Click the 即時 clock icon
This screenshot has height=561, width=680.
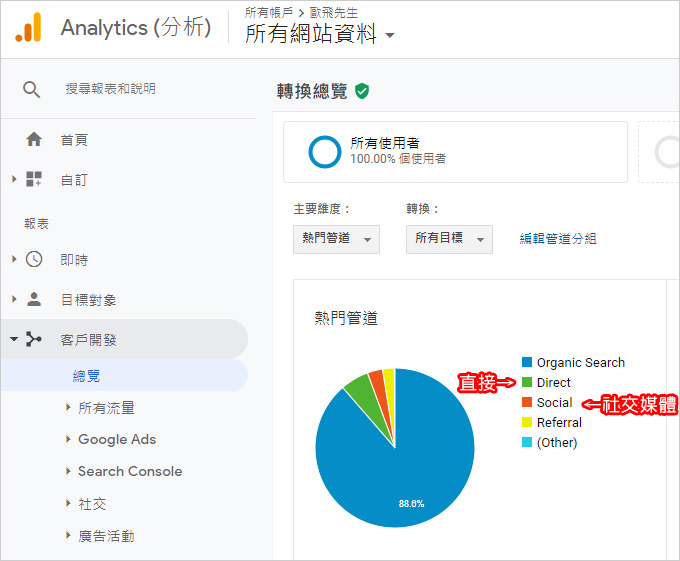(x=34, y=259)
